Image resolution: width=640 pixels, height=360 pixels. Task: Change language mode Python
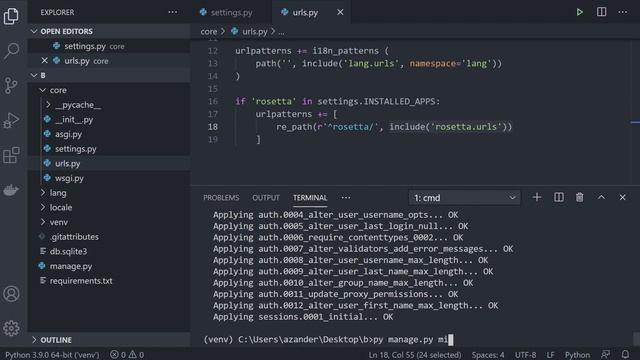[x=577, y=355]
